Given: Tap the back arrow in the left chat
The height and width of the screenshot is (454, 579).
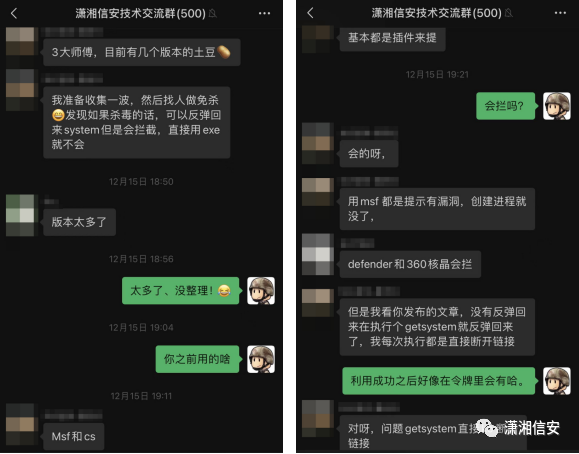Looking at the screenshot, I should (x=14, y=13).
